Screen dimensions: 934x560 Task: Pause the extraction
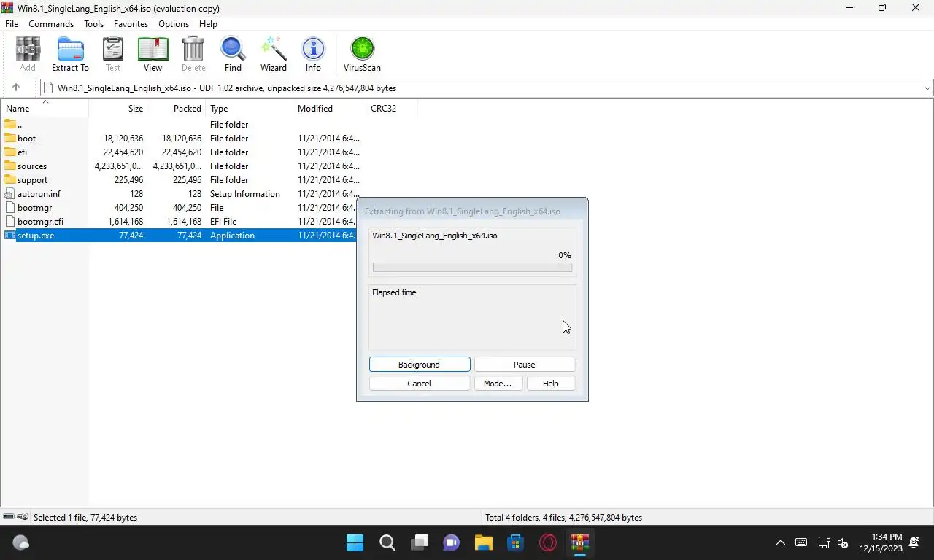(524, 365)
